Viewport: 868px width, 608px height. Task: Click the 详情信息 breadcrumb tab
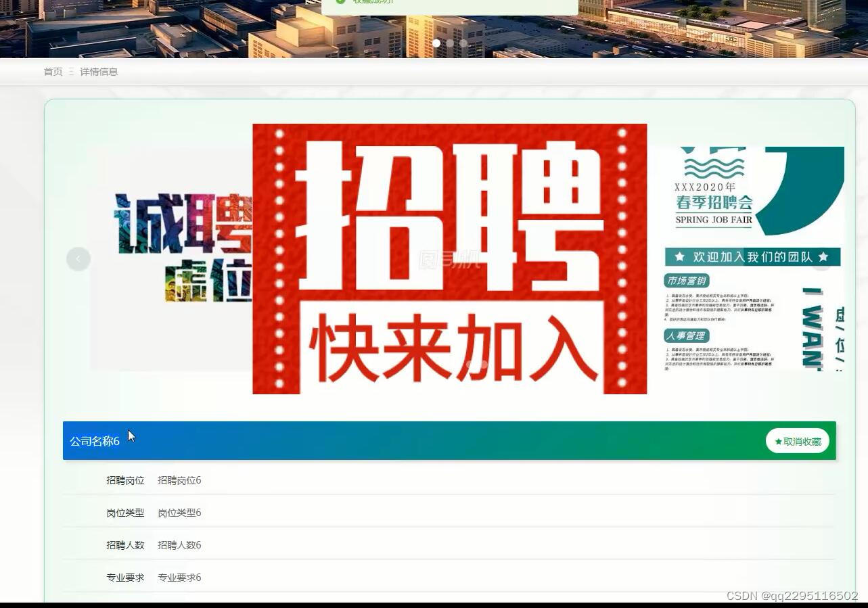point(98,71)
